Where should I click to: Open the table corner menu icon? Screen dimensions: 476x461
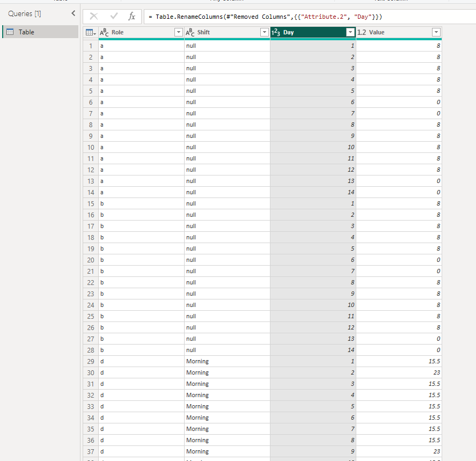click(91, 32)
